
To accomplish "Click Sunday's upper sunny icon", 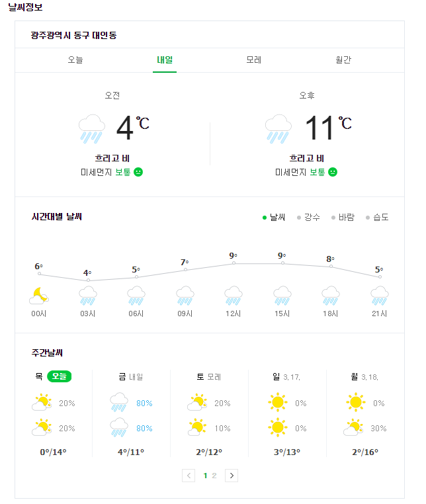I will (277, 403).
